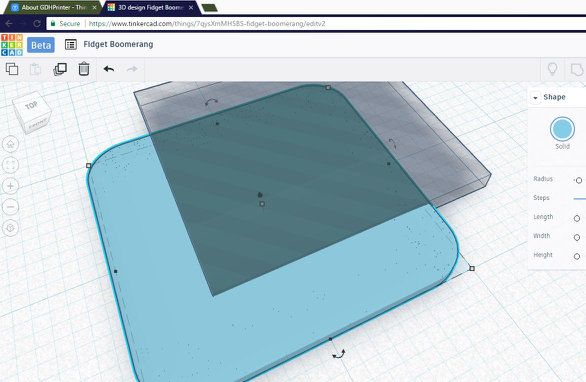Select the Solid color swatch
Viewport: 586px width, 382px height.
562,129
